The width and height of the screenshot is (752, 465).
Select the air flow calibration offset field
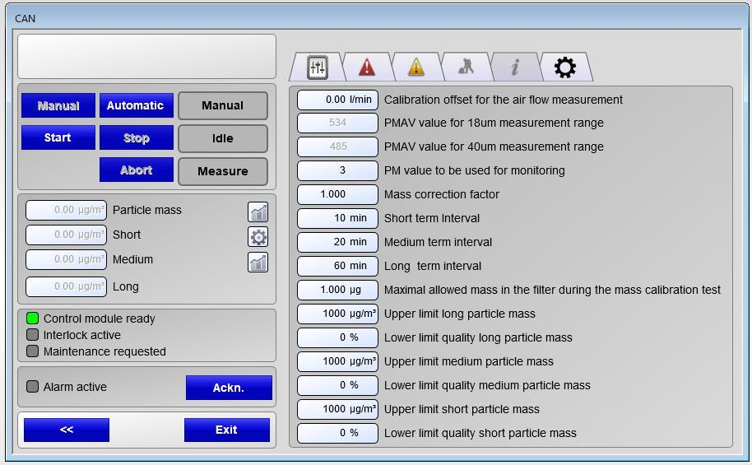pyautogui.click(x=338, y=99)
